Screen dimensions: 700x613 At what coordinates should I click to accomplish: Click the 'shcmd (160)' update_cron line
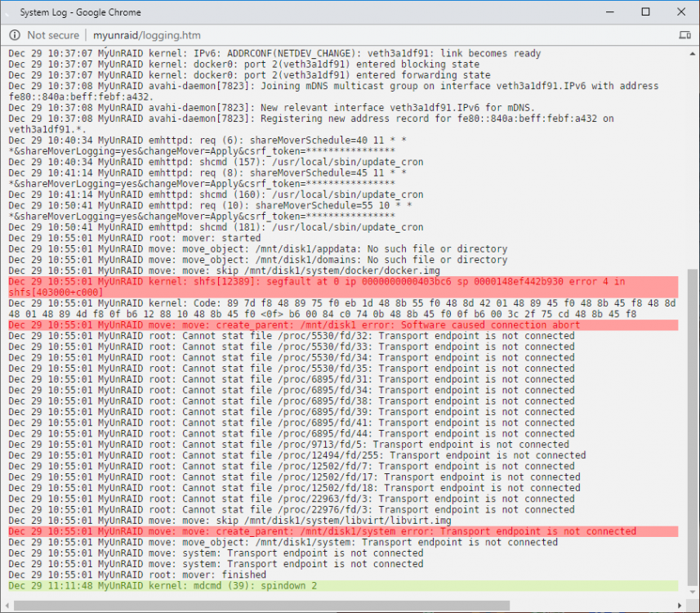pos(216,195)
